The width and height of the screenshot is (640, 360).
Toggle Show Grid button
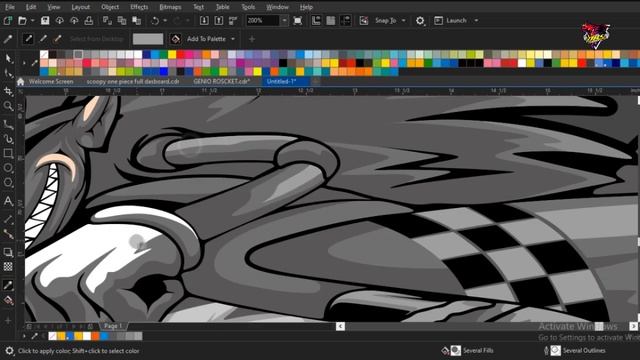(331, 20)
